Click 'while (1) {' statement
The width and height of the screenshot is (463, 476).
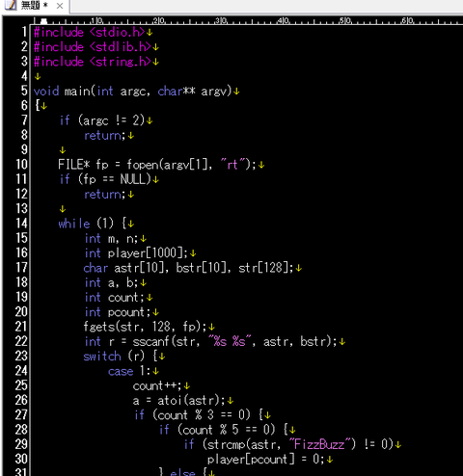click(93, 224)
